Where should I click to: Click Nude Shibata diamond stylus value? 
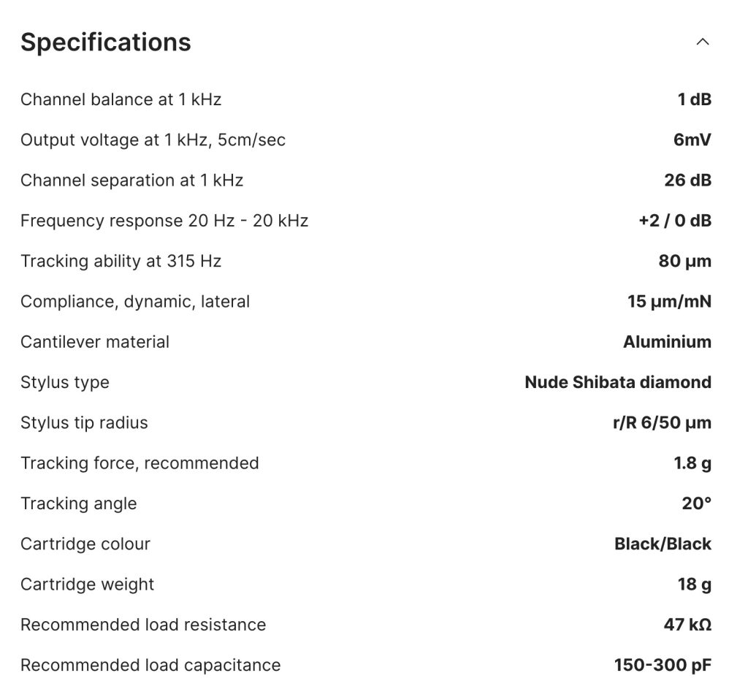pyautogui.click(x=618, y=382)
